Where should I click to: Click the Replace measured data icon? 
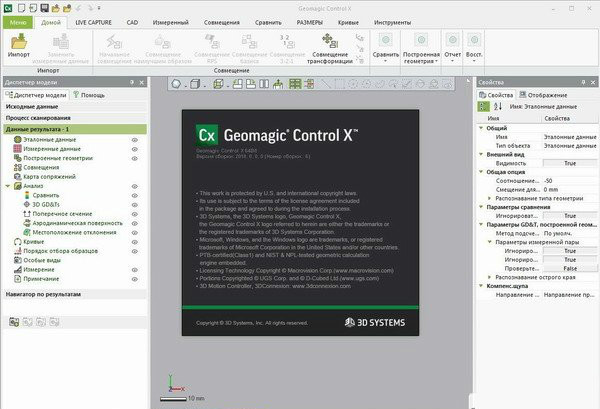click(x=61, y=41)
